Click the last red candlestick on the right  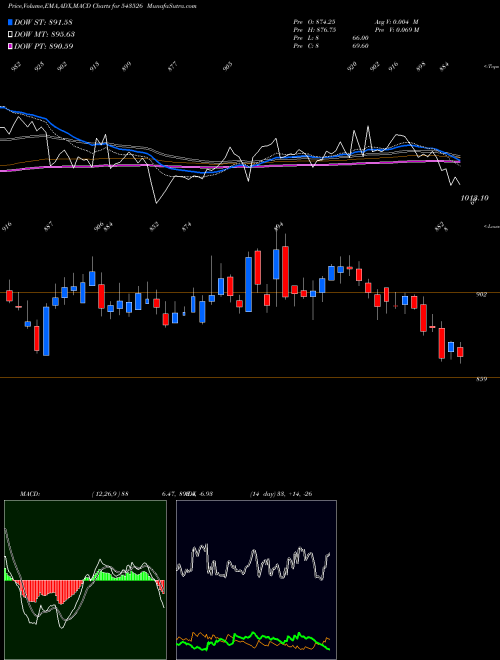pyautogui.click(x=460, y=352)
